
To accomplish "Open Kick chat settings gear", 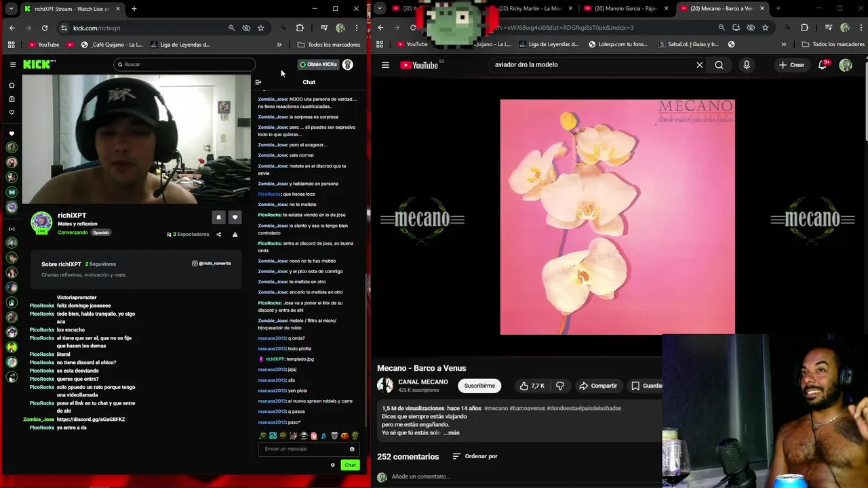I will (332, 465).
